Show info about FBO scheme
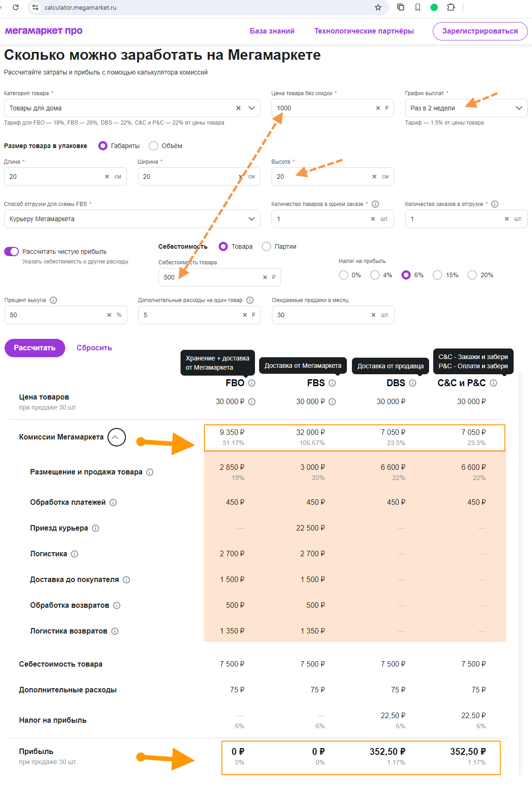This screenshot has height=788, width=532. [252, 383]
